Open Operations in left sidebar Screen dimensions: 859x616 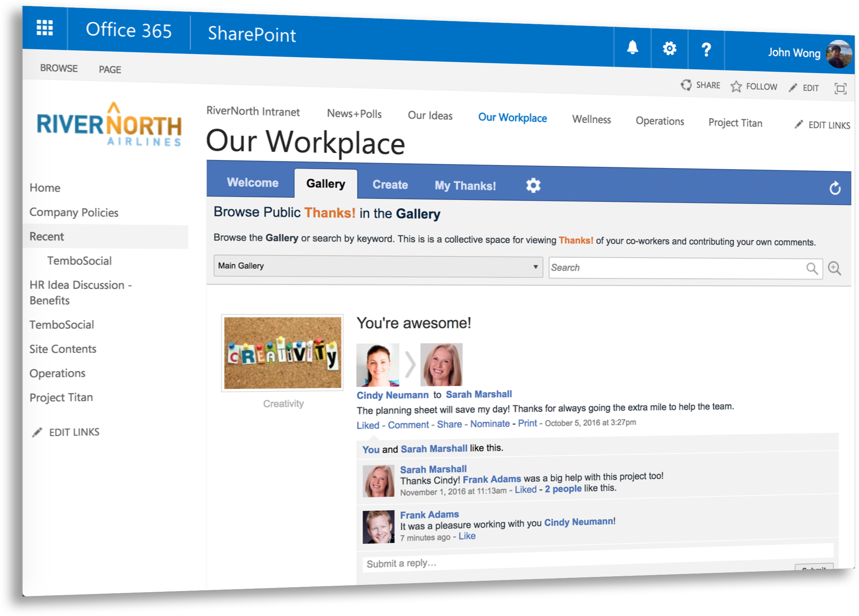(57, 373)
